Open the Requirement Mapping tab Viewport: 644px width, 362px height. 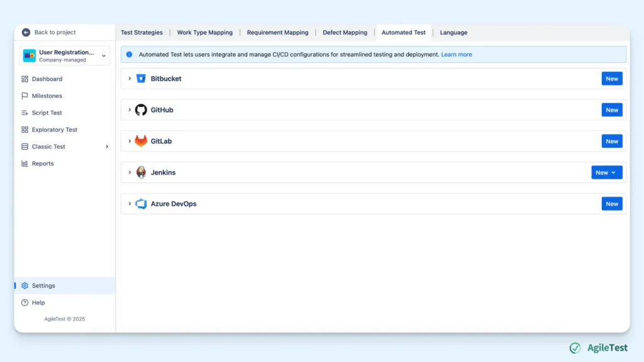pos(277,33)
